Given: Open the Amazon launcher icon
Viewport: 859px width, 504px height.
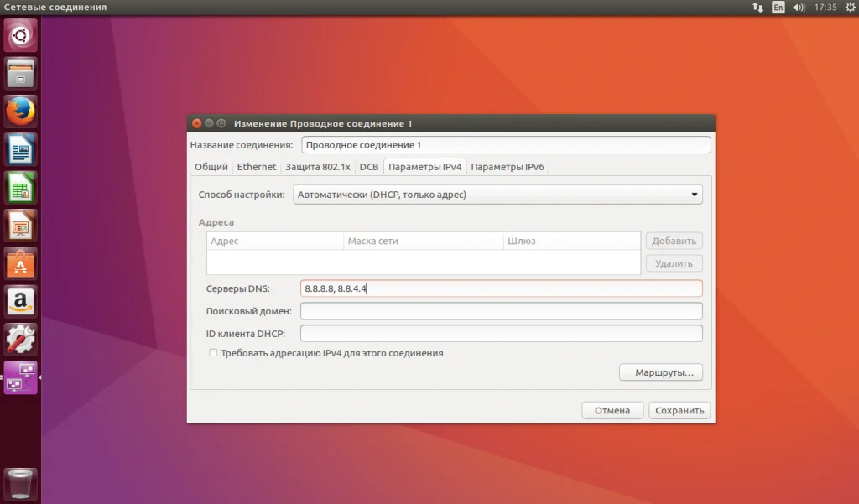Looking at the screenshot, I should pos(20,301).
